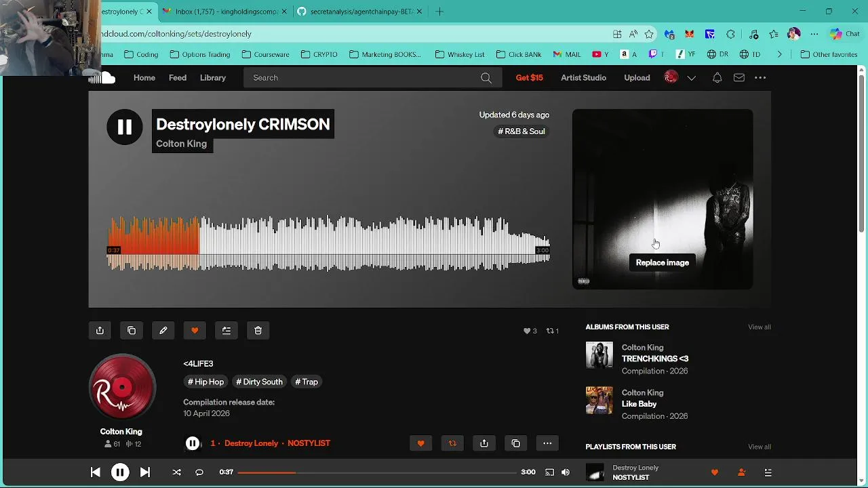Click the copy link icon under the waveform
Image resolution: width=868 pixels, height=488 pixels.
[x=132, y=330]
